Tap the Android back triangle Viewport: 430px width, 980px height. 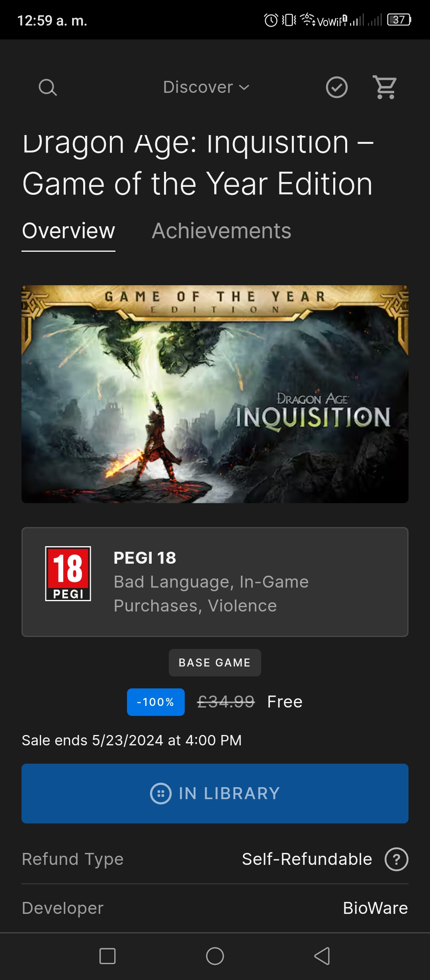pyautogui.click(x=322, y=956)
